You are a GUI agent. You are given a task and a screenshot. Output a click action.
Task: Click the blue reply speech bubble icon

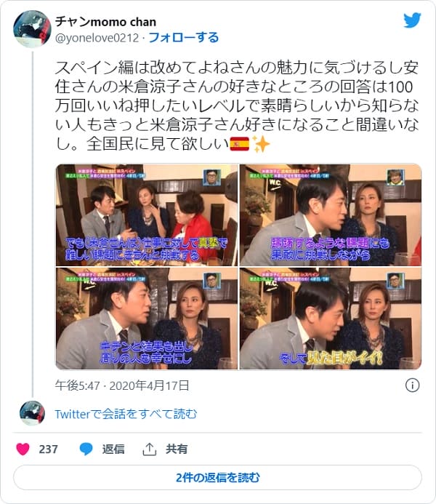point(86,449)
